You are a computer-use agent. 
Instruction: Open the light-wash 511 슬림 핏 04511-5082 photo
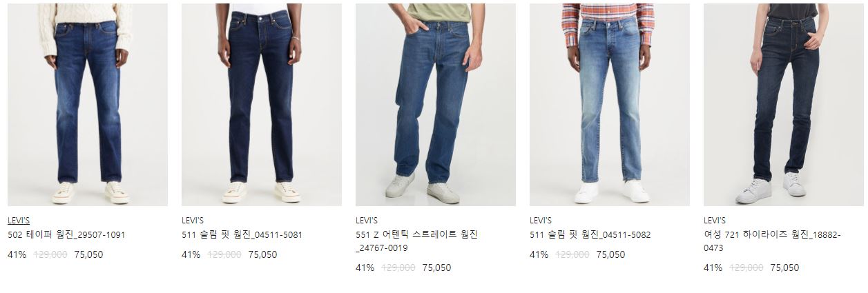click(x=610, y=105)
